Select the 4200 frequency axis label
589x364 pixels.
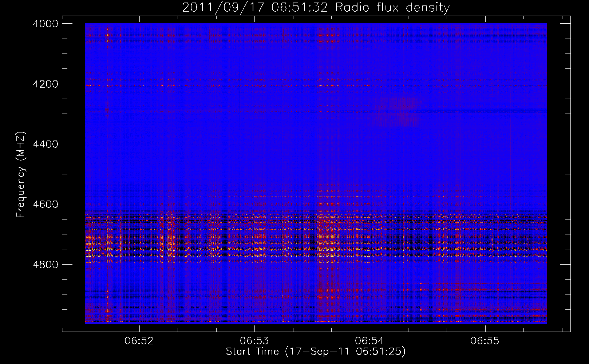click(x=46, y=84)
